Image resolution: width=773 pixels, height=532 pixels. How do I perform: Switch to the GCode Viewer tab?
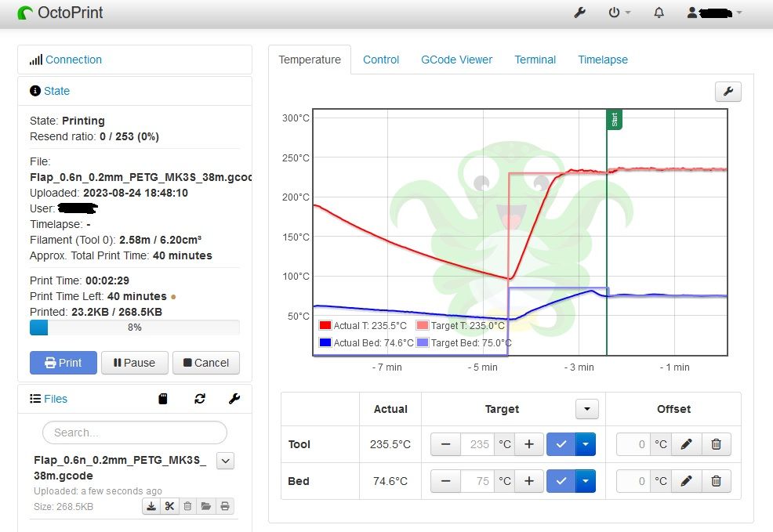[456, 60]
